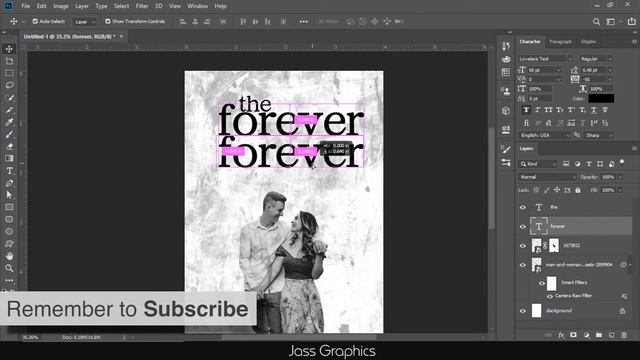The image size is (640, 360).
Task: Select the Path Selection arrow tool
Action: point(9,195)
